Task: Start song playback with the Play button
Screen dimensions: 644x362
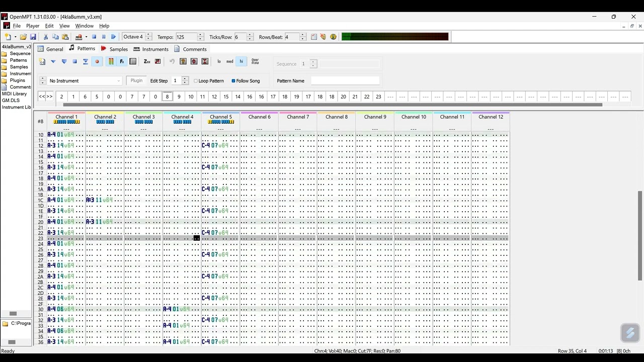Action: coord(113,37)
